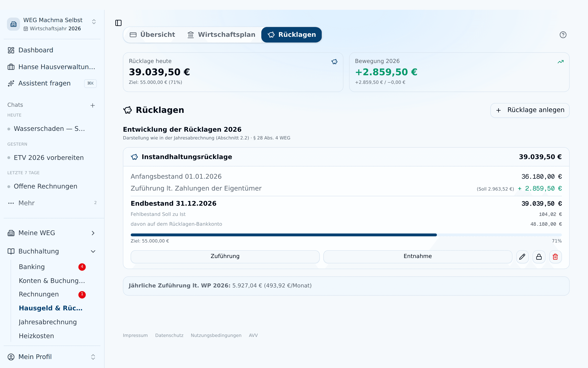The width and height of the screenshot is (588, 368).
Task: Click the Entnahme button
Action: (x=418, y=257)
